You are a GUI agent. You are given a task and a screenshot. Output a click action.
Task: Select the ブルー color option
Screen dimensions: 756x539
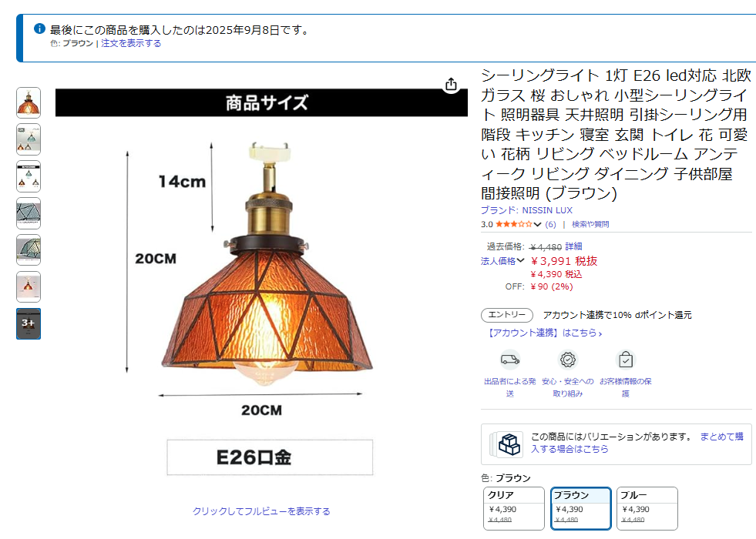tap(647, 508)
